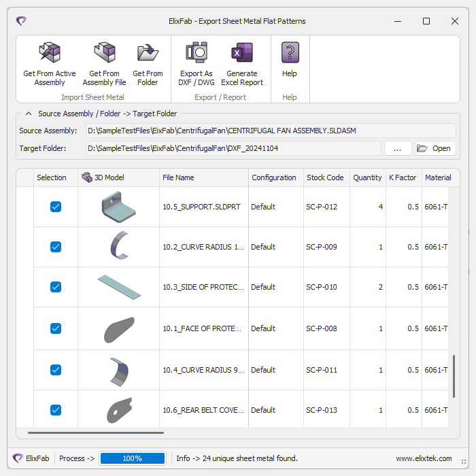
Task: Click quantity 2 in SIDE OF PROTEC row
Action: point(381,287)
